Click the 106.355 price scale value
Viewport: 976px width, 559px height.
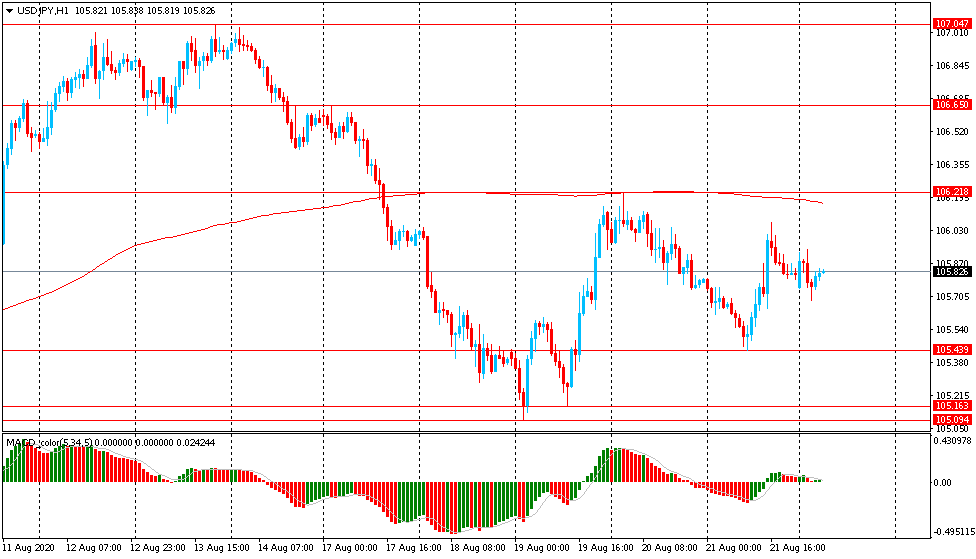(x=952, y=164)
